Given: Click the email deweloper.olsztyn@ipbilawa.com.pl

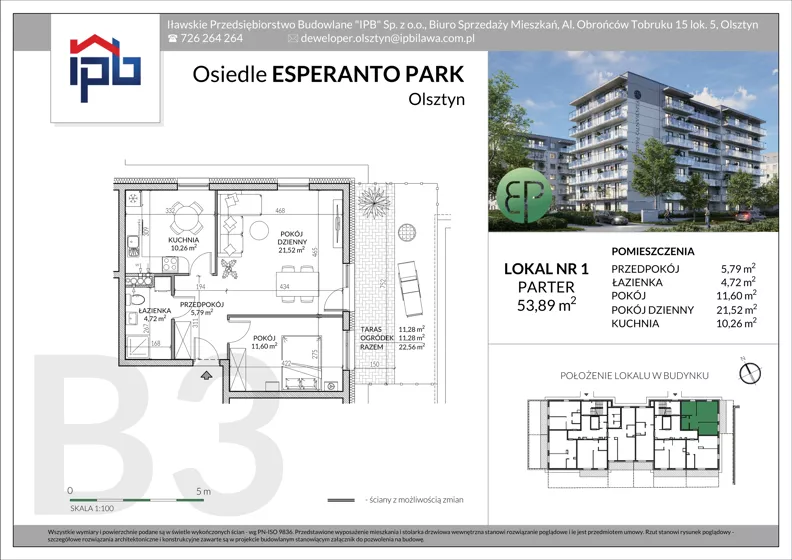Looking at the screenshot, I should tap(387, 38).
